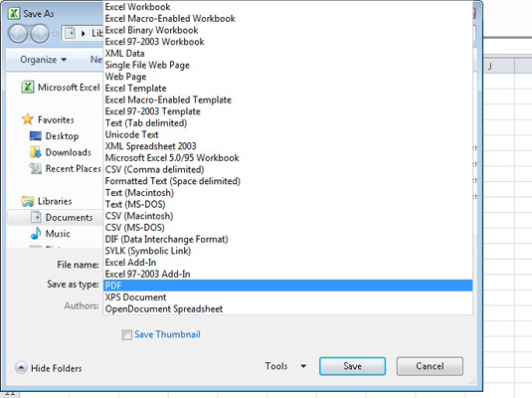Select Text (Tab delimited) format
Viewport: 532px width, 398px height.
(x=287, y=123)
